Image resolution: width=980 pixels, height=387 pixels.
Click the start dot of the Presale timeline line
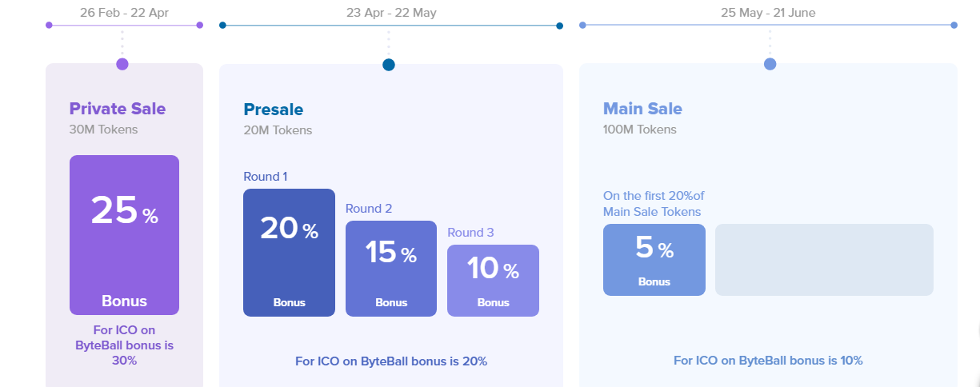[x=222, y=26]
